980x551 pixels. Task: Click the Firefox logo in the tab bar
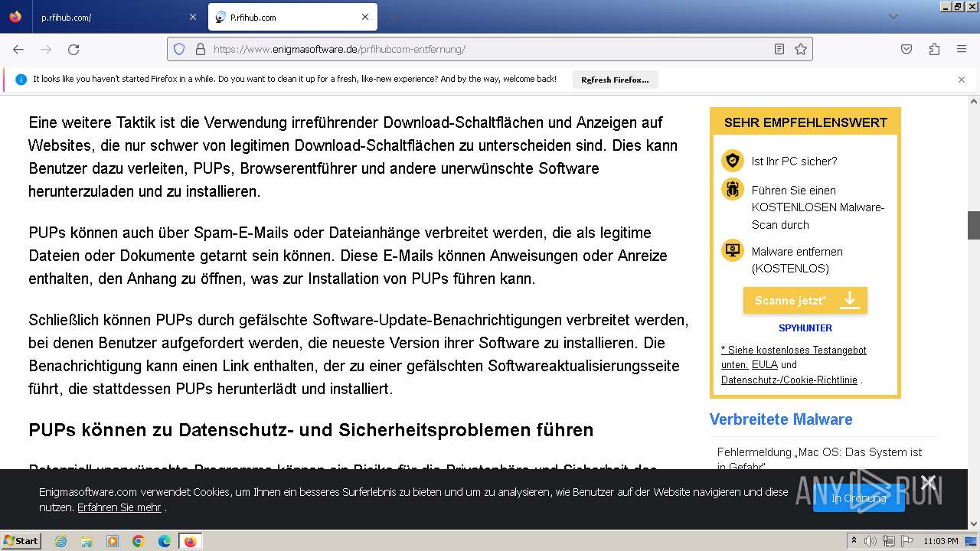click(15, 17)
